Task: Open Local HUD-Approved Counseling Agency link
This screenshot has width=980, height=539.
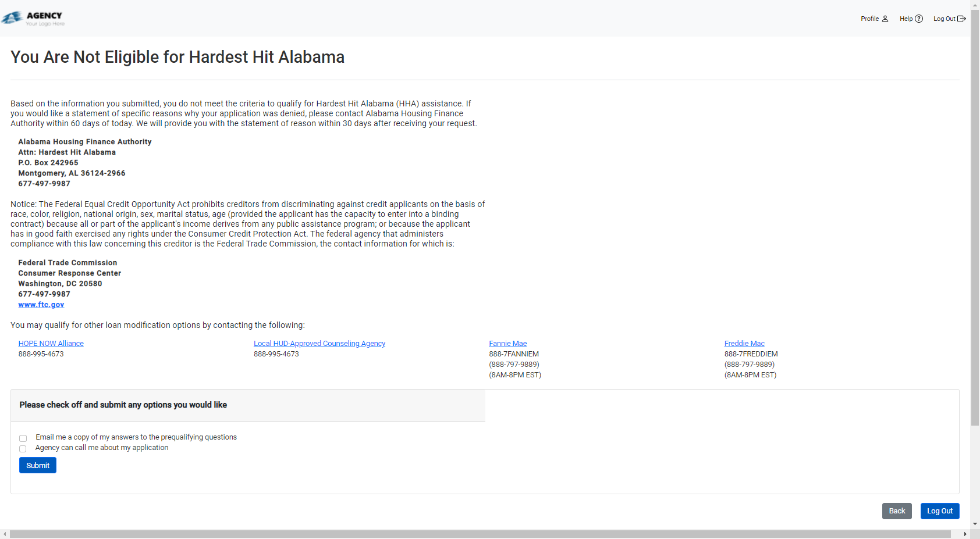Action: pyautogui.click(x=319, y=343)
